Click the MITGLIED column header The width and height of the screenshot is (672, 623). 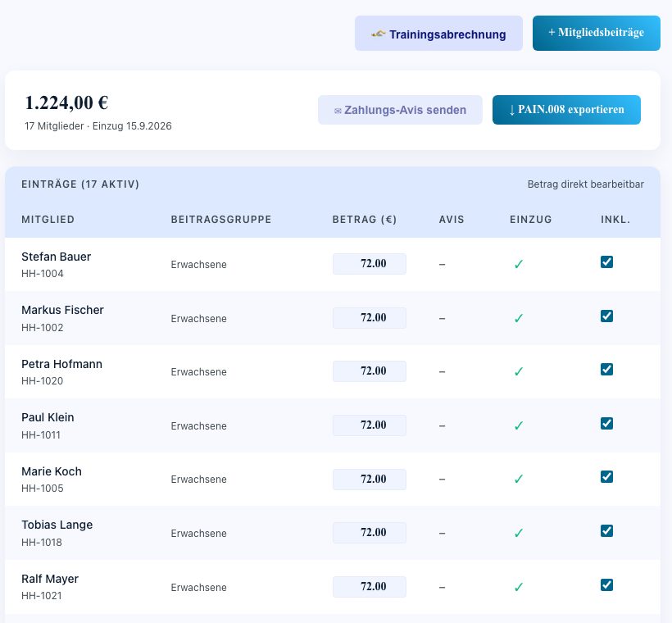pyautogui.click(x=48, y=220)
